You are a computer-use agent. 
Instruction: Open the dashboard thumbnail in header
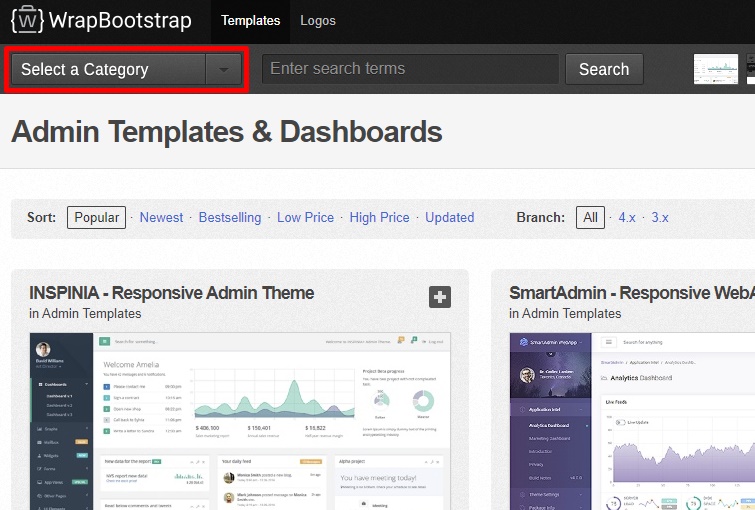tap(716, 69)
